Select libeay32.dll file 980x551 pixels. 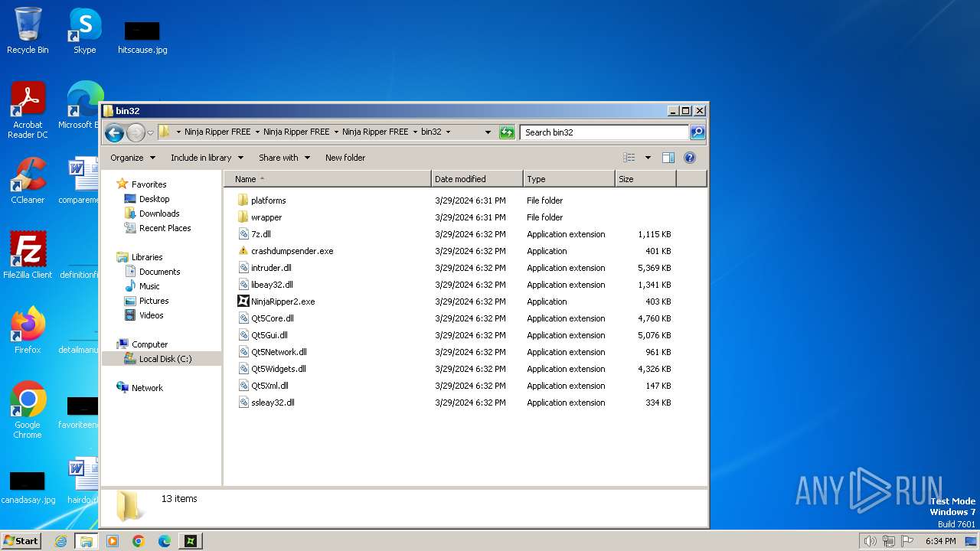(x=266, y=285)
